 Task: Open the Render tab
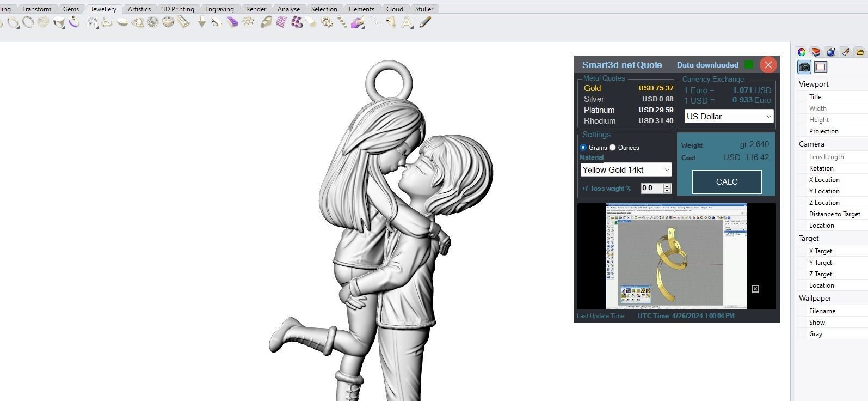pyautogui.click(x=256, y=9)
